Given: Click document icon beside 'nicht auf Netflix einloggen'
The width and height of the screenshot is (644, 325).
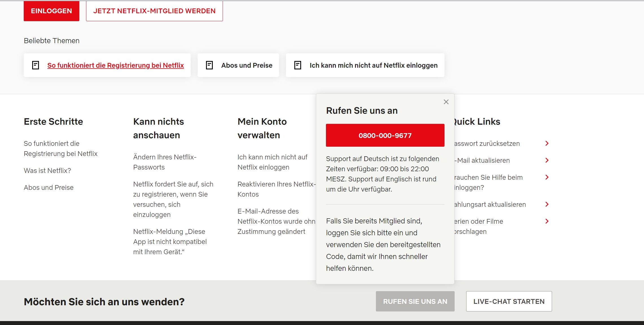Looking at the screenshot, I should point(298,65).
